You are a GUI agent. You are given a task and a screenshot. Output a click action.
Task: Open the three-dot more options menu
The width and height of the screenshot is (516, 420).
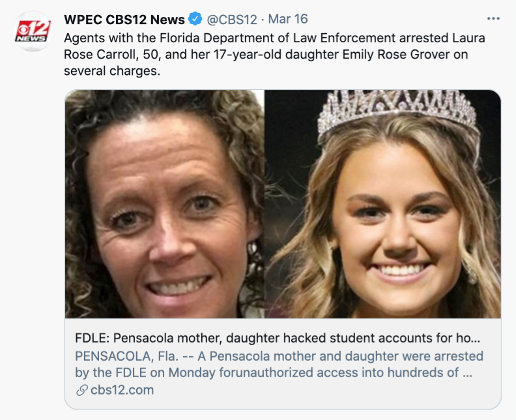pyautogui.click(x=494, y=19)
